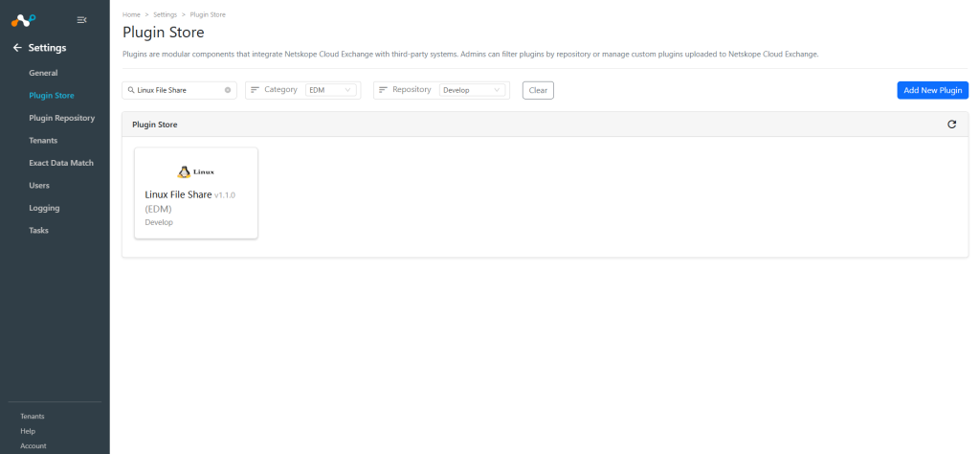
Task: Open Tenants under Settings
Action: 43,141
